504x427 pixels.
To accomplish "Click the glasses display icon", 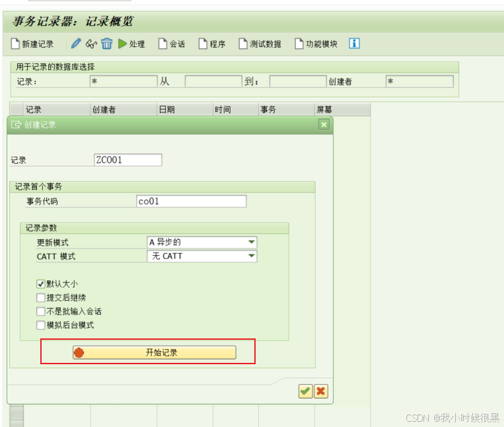I will (91, 44).
